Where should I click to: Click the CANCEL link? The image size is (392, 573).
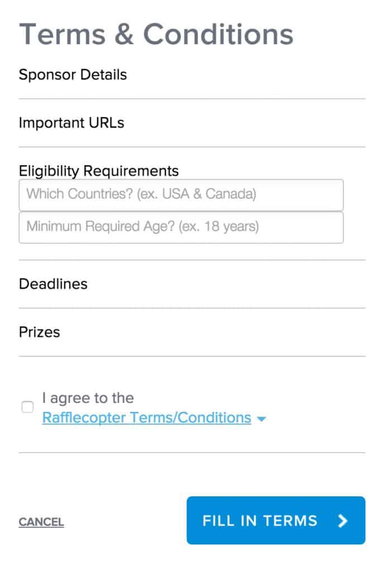click(x=41, y=523)
